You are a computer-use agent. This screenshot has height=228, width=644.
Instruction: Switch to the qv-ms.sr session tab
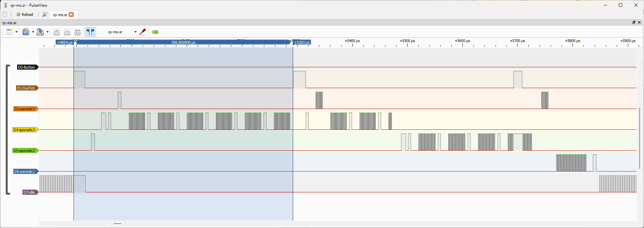click(x=60, y=15)
